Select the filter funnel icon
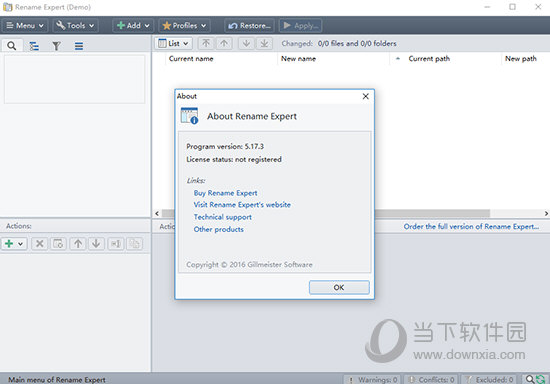This screenshot has width=550, height=384. [x=56, y=46]
